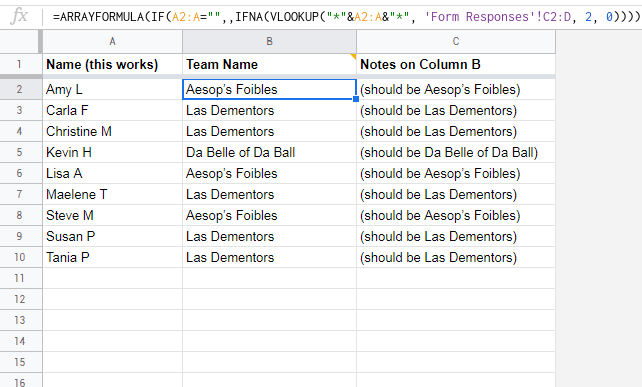
Task: Select column A header
Action: pos(112,41)
